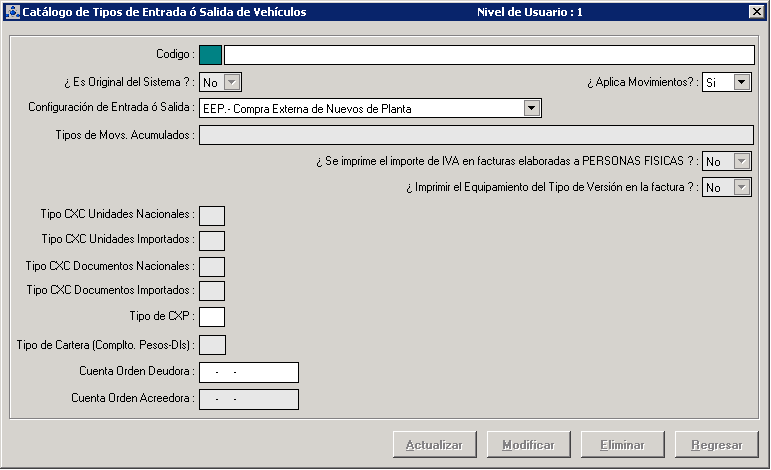Expand the Imprimir Equipamiento de Versión dropdown

click(x=741, y=187)
